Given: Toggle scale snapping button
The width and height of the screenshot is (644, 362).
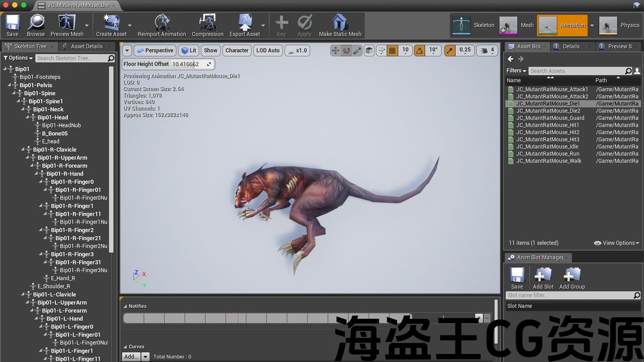Looking at the screenshot, I should pyautogui.click(x=450, y=50).
